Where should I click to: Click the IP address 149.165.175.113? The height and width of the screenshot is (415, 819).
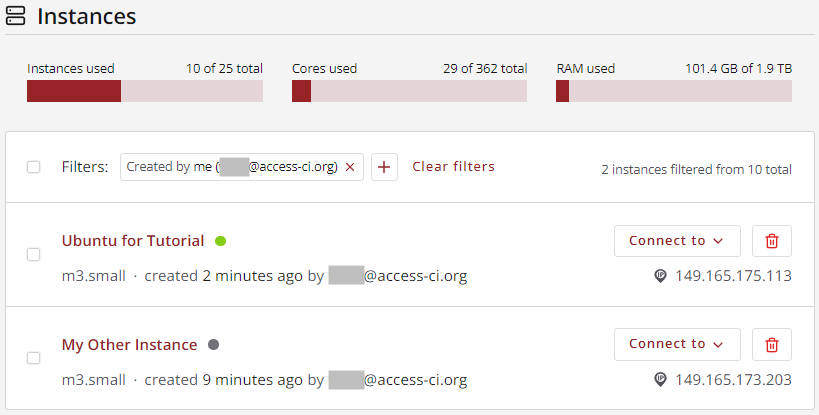click(x=733, y=275)
